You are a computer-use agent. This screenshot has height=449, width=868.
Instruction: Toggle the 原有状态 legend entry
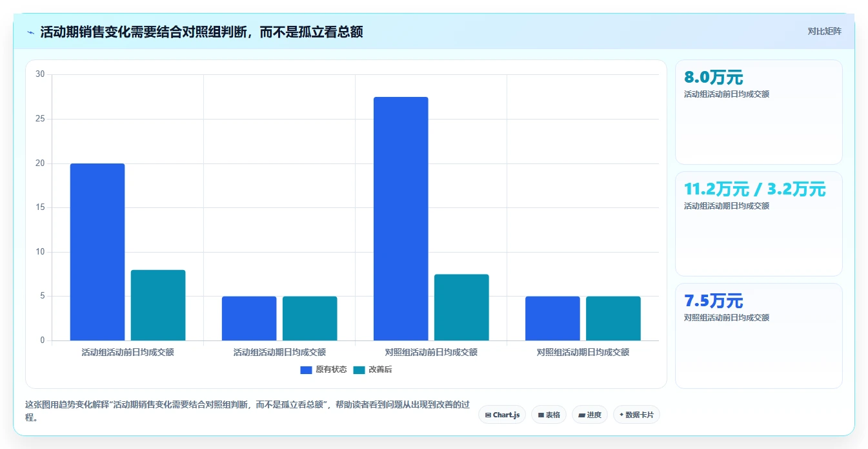coord(323,370)
